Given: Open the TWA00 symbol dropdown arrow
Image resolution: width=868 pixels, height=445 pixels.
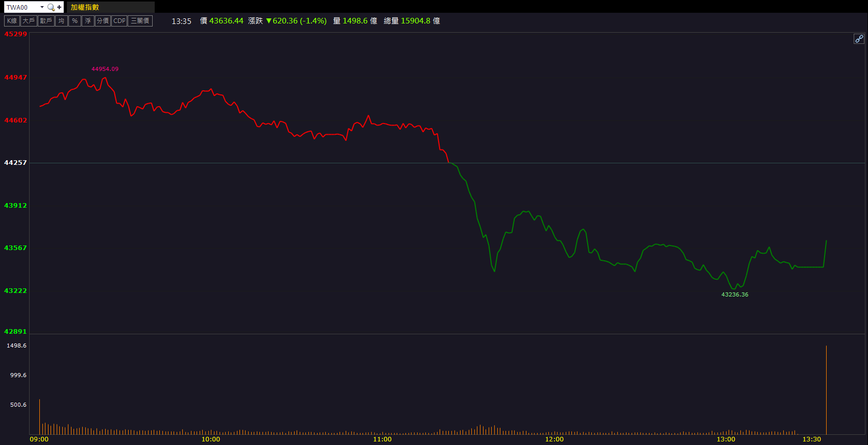Looking at the screenshot, I should click(42, 7).
